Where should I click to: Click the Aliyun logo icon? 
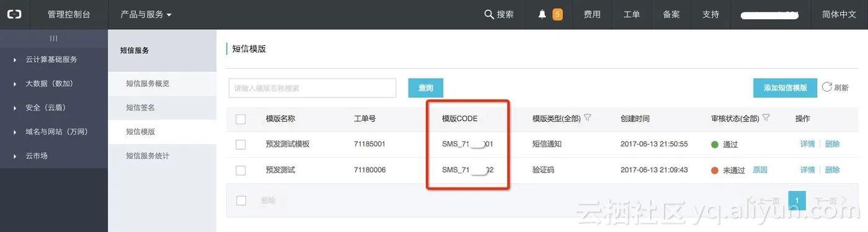click(x=14, y=14)
